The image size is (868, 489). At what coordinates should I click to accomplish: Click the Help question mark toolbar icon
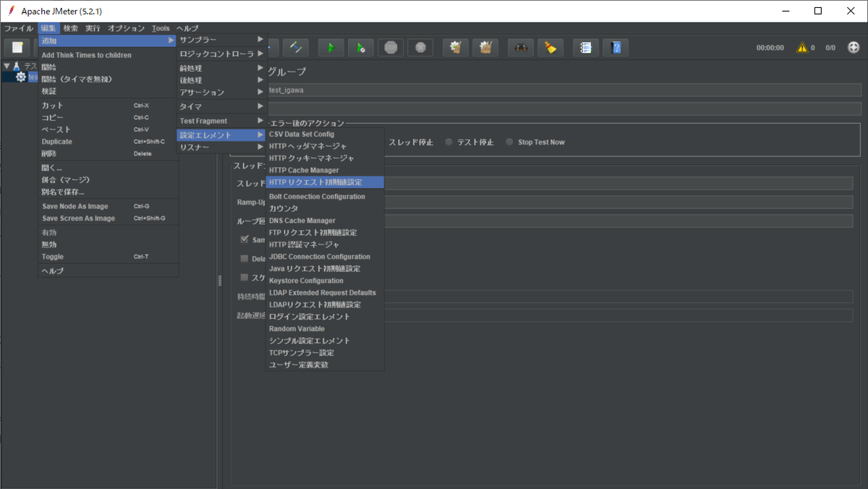616,48
